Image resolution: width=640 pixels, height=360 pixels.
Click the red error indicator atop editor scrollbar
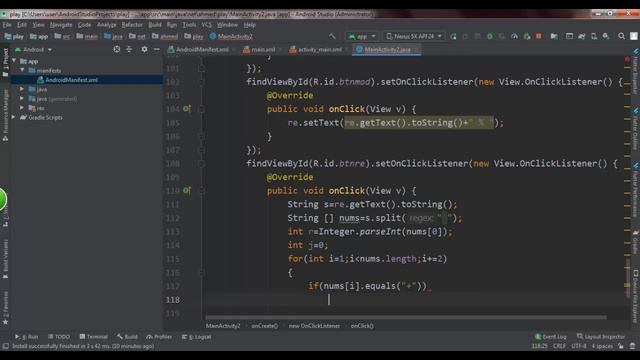point(627,60)
